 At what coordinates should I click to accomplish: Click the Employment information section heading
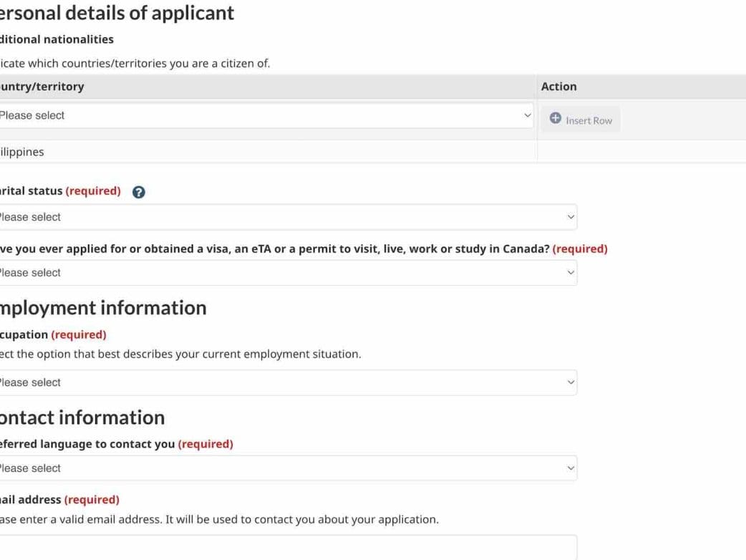click(102, 308)
